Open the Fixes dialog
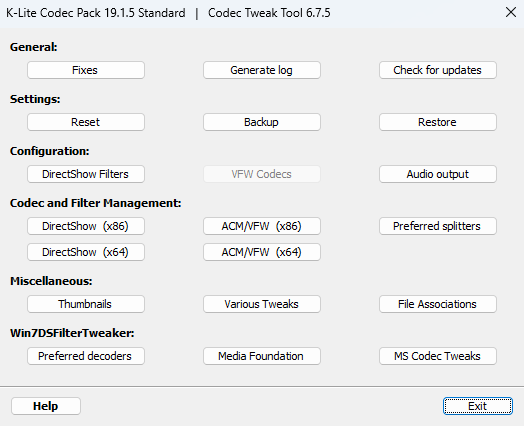Viewport: 524px width, 426px height. click(86, 70)
